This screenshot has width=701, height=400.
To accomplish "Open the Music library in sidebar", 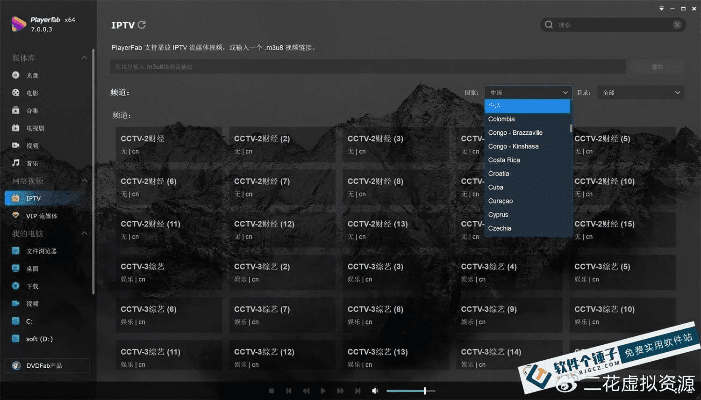I will pos(32,162).
